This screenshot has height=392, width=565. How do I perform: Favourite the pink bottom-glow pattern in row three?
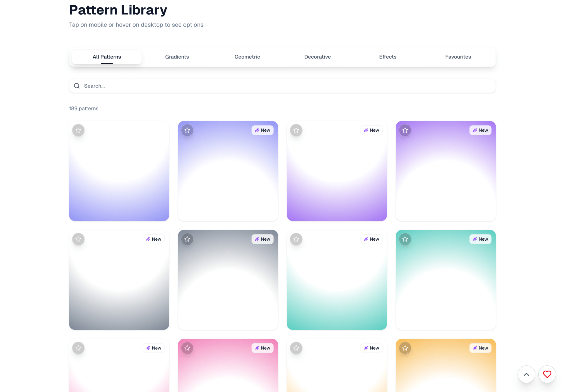pos(79,348)
